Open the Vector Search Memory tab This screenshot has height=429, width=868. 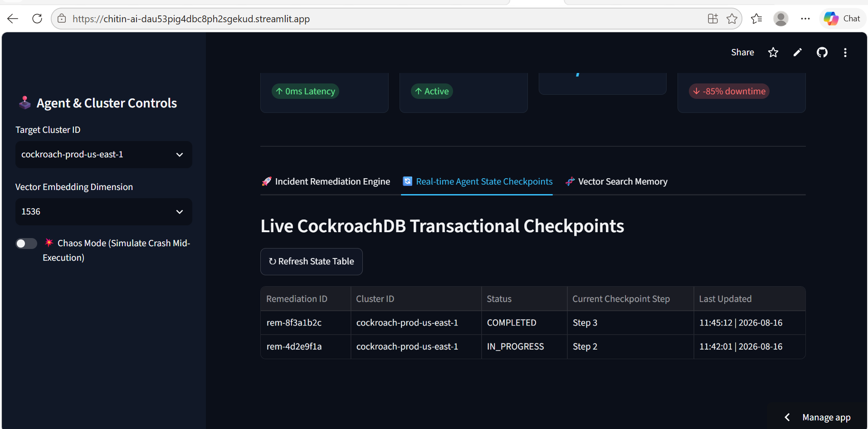tap(617, 181)
